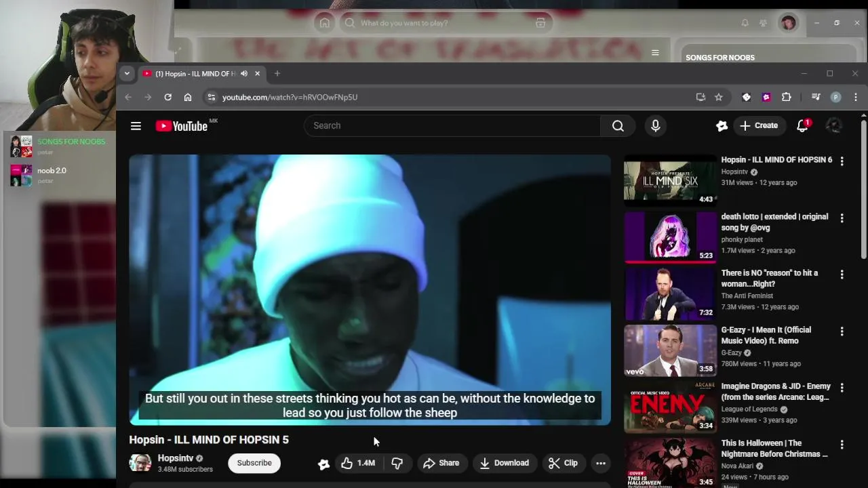Close the Hopsin ILL MIND tab
Viewport: 868px width, 488px height.
[257, 73]
